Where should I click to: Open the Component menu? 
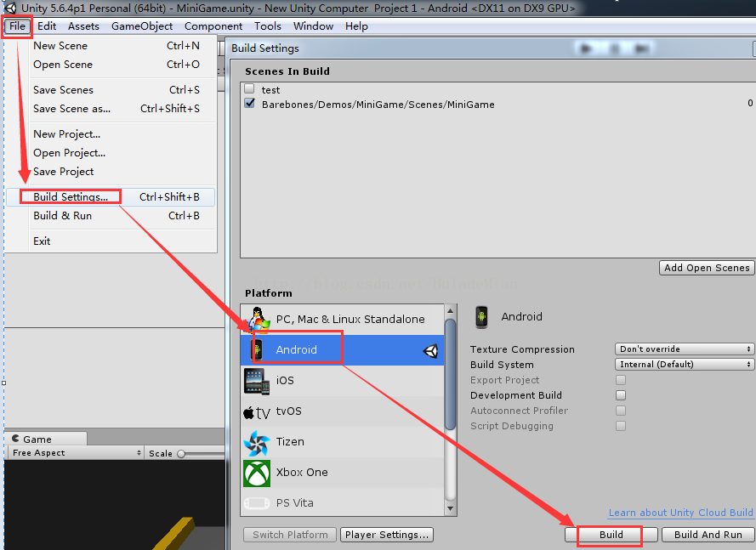pyautogui.click(x=213, y=26)
